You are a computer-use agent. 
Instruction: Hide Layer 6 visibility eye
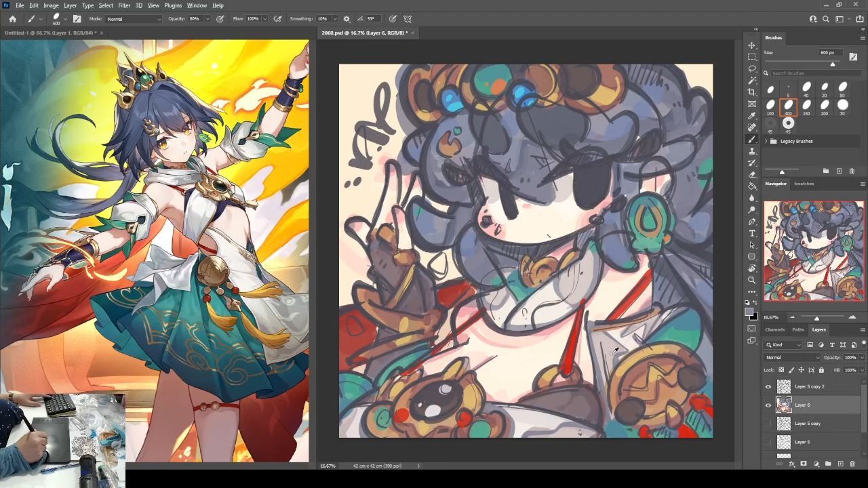[768, 405]
